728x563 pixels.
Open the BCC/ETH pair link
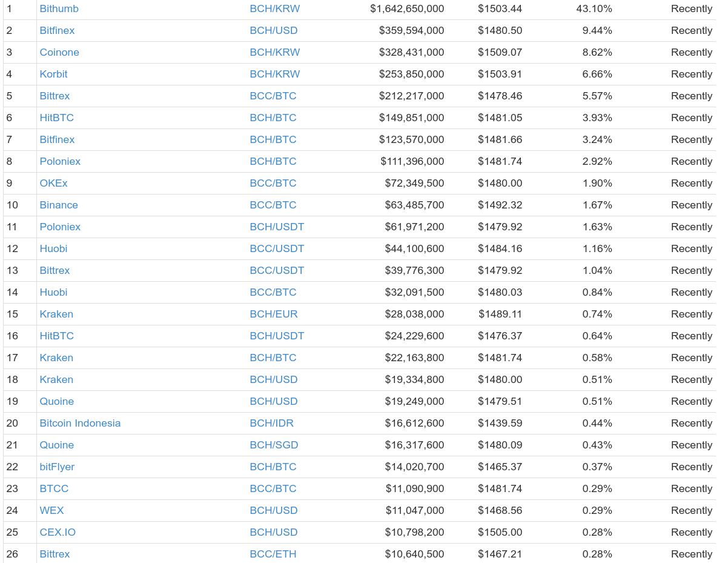(273, 554)
